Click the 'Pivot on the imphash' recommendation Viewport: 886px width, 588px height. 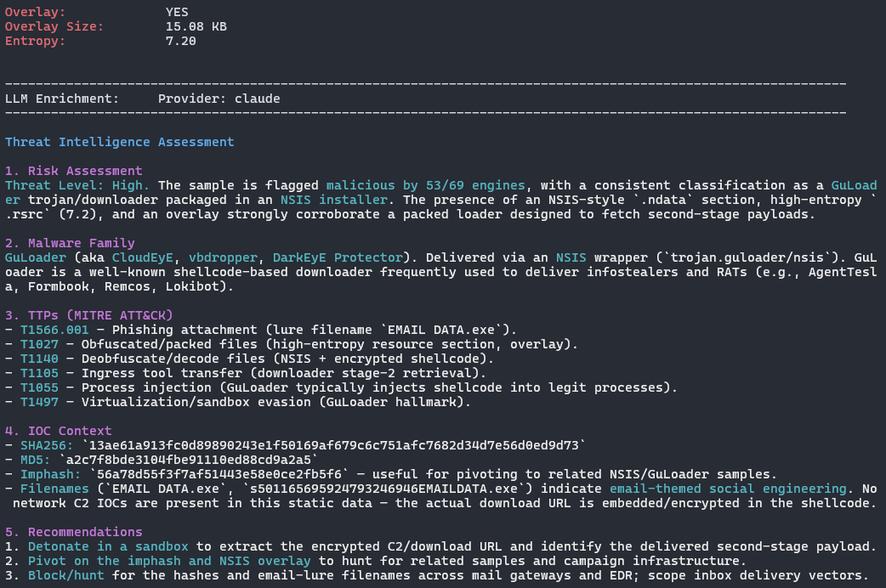pos(169,561)
